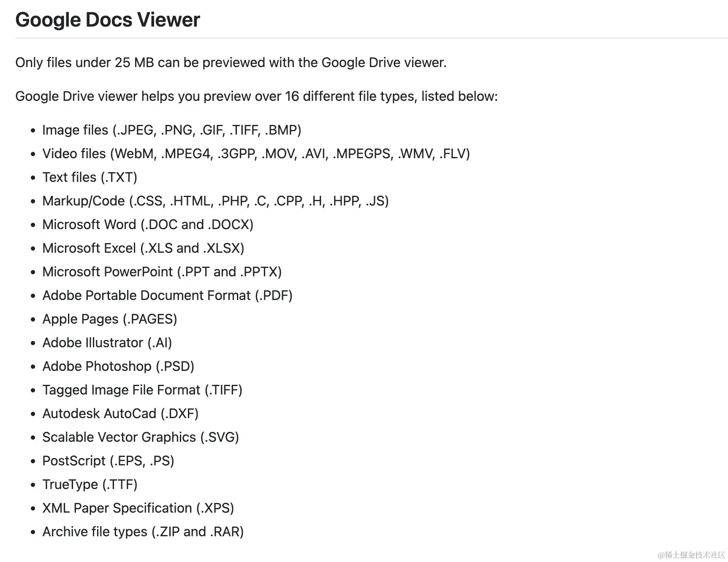Click the Markup/Code list entry

click(x=216, y=201)
